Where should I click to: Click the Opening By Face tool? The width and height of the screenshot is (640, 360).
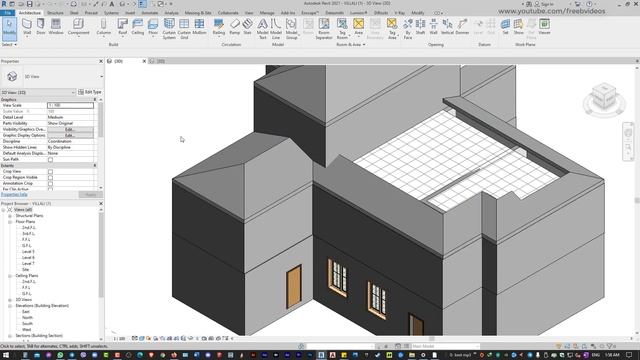coord(408,29)
